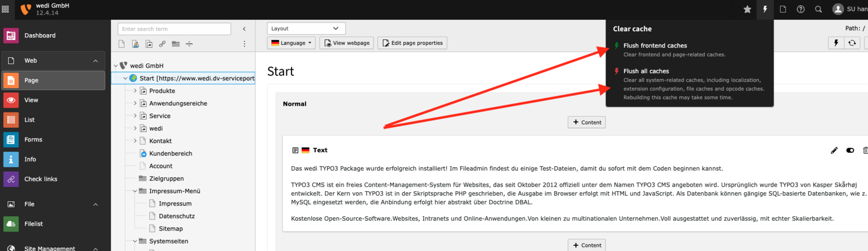Viewport: 868px width, 251px height.
Task: Collapse the Impressum-Menü folder
Action: pos(135,191)
